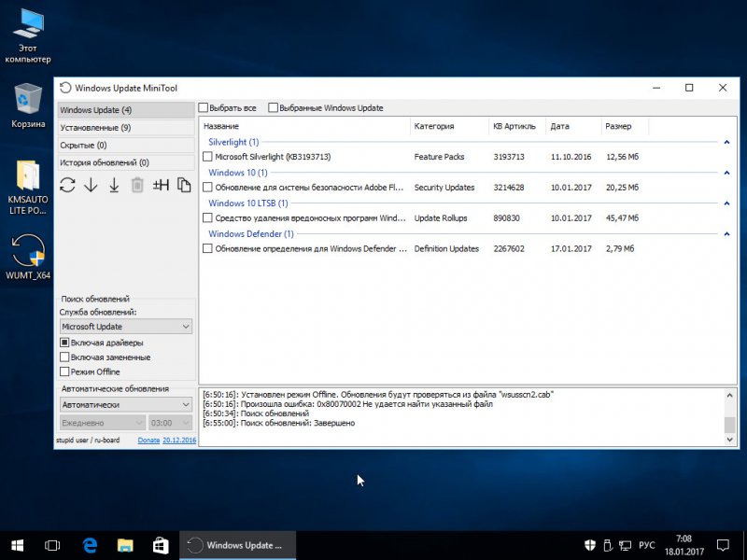The width and height of the screenshot is (747, 560).
Task: Select the WUMT_X64 desktop icon
Action: click(28, 256)
